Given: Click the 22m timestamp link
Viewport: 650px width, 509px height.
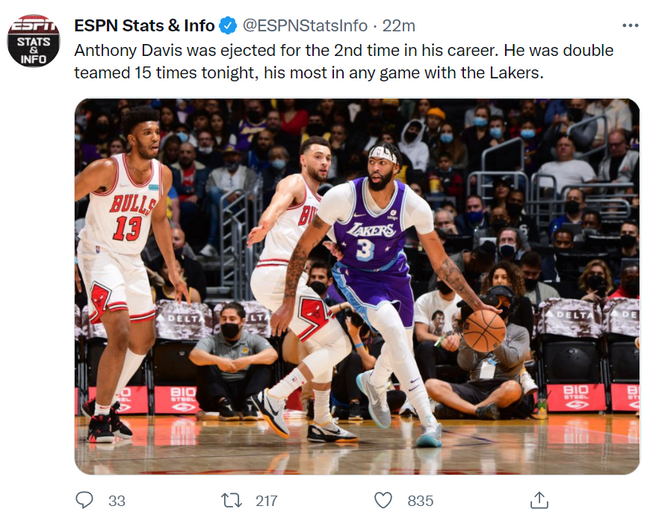Looking at the screenshot, I should (398, 26).
